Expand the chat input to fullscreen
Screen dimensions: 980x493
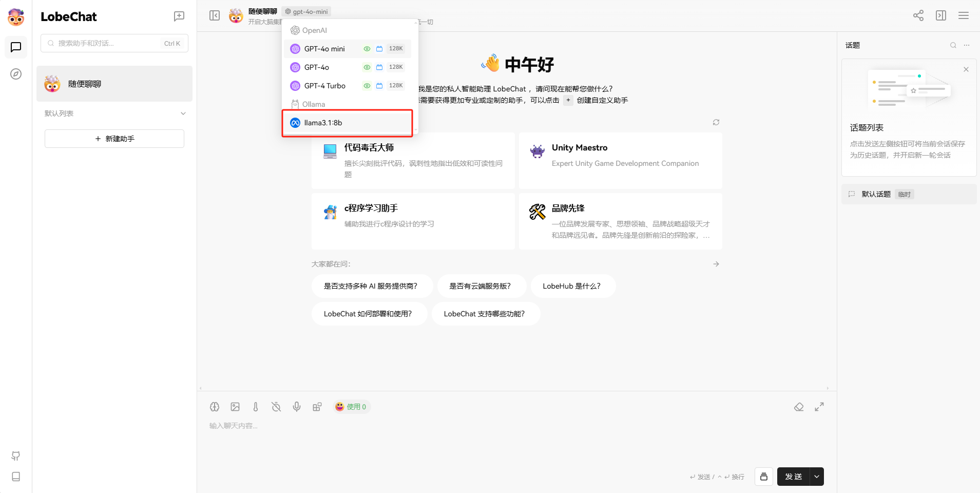819,407
